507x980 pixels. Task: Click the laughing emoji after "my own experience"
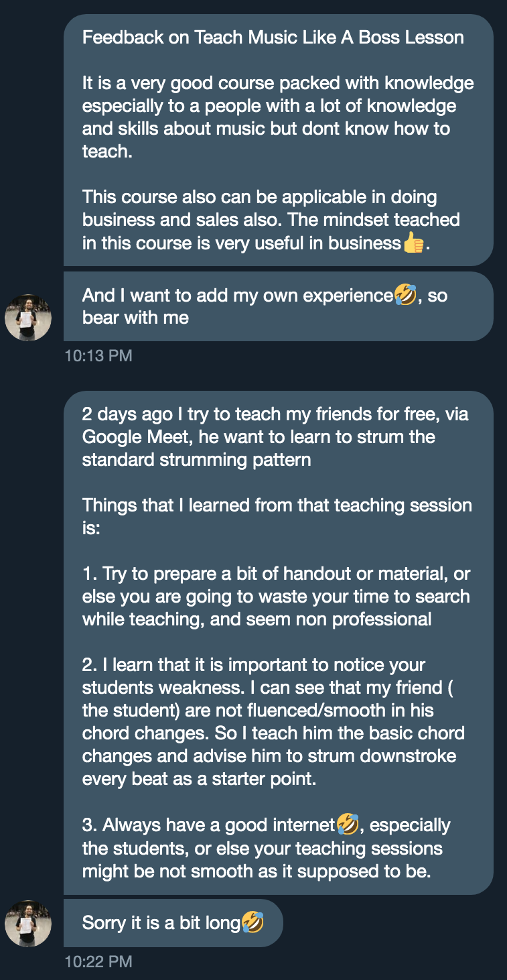point(405,294)
